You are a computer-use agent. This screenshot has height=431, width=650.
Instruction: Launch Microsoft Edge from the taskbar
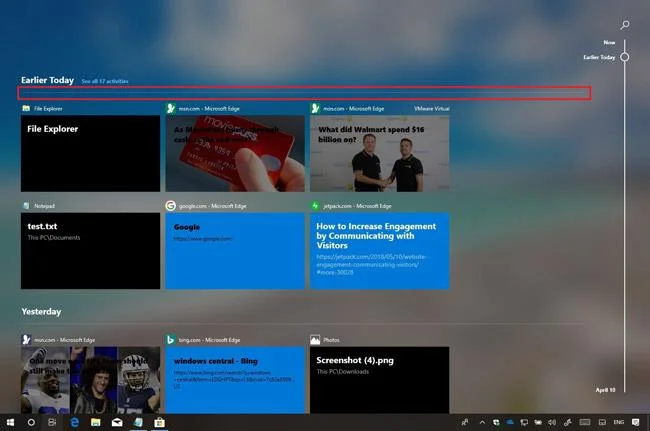click(75, 422)
